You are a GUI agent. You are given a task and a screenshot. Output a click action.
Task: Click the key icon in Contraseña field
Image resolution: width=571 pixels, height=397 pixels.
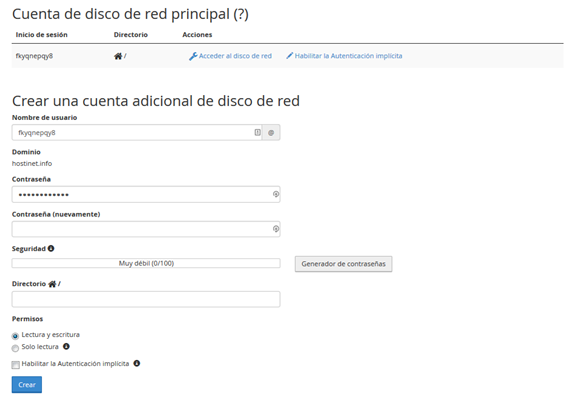[x=276, y=194]
